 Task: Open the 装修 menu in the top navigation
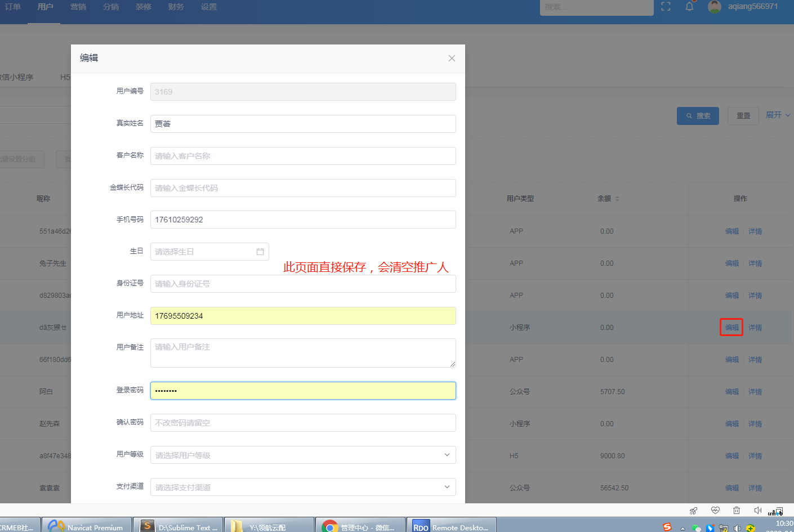click(144, 7)
